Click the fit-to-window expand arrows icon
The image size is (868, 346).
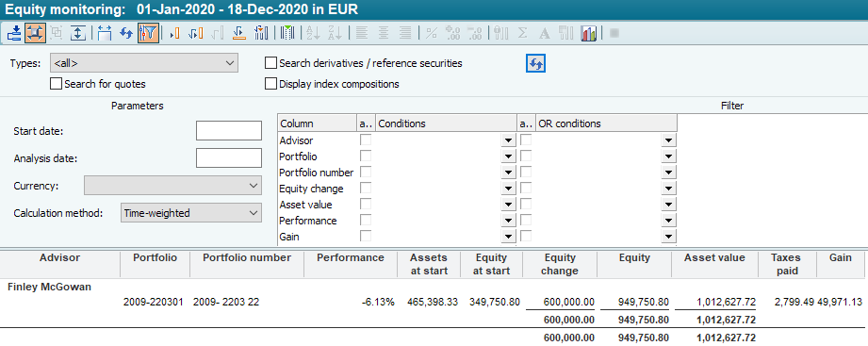(x=35, y=33)
